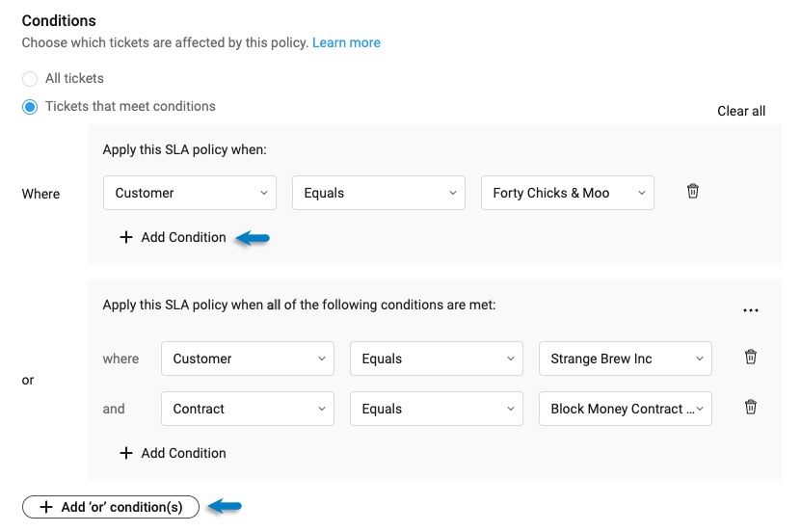Open Equals operator dropdown in Strange Brew row

[437, 359]
